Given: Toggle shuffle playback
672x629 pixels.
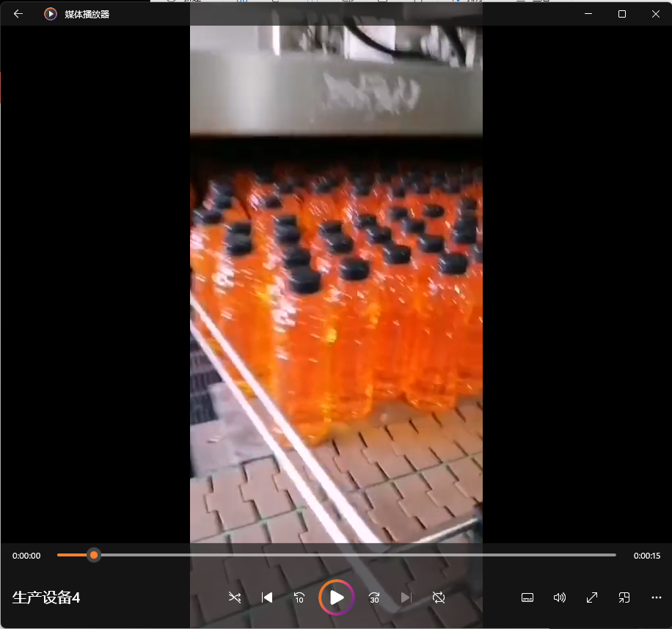Looking at the screenshot, I should [235, 597].
